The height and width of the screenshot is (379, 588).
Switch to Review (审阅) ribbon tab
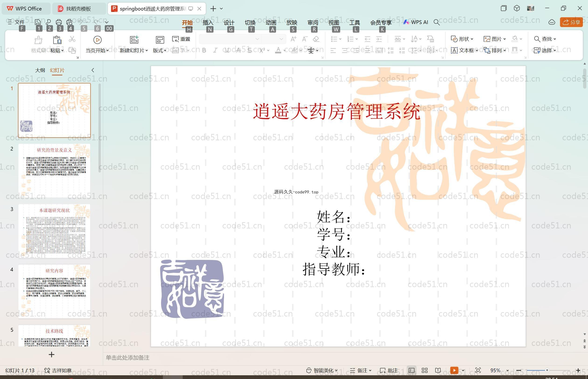[313, 22]
